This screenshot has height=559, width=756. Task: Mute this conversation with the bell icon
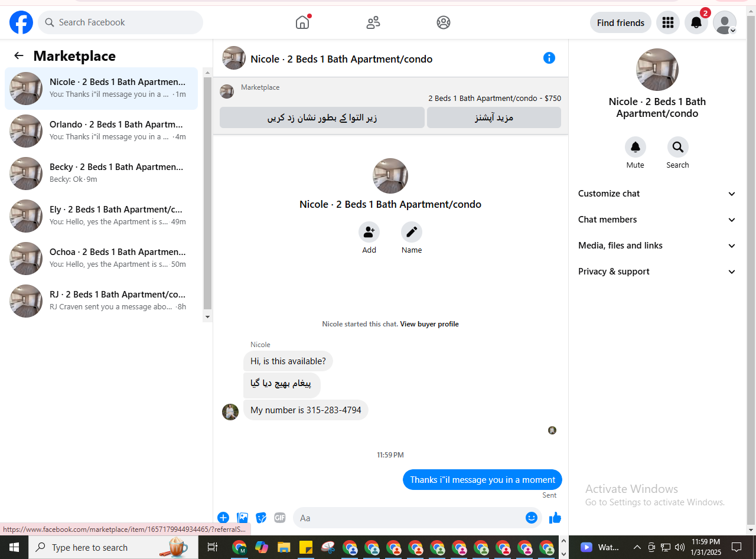pos(636,147)
